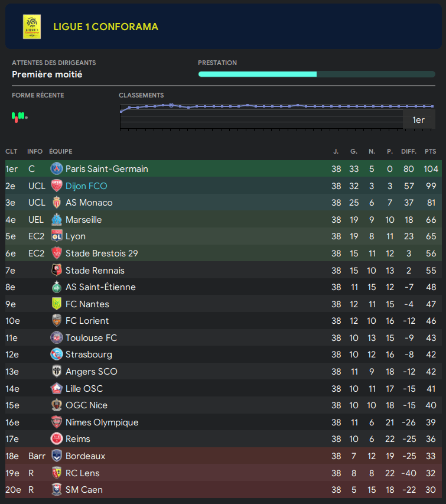The image size is (446, 504).
Task: Click the Paris Saint-Germain club crest
Action: coord(57,169)
